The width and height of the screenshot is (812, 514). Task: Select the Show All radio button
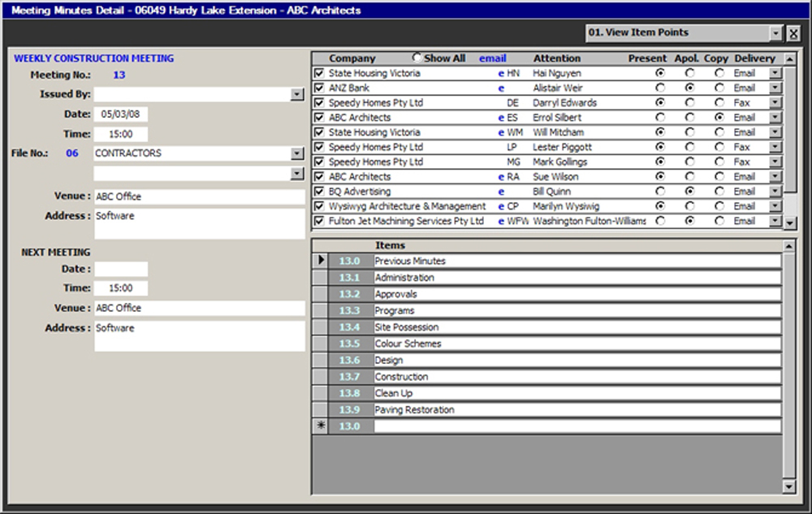pos(417,58)
